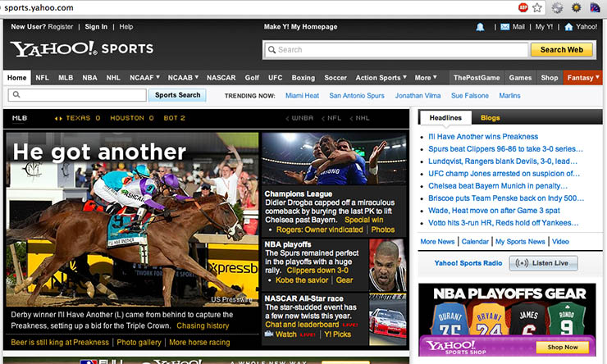Click the magnifier icon in Sports Search box

tap(16, 94)
